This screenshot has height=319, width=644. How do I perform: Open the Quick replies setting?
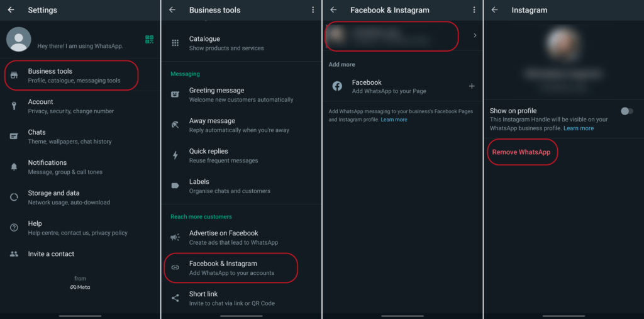pos(223,155)
